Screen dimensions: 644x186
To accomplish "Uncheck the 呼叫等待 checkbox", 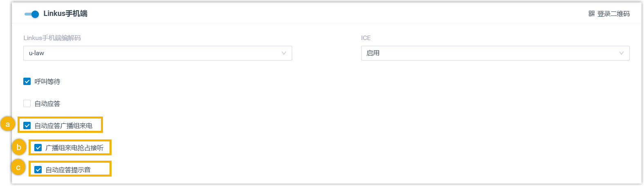I will pos(27,81).
